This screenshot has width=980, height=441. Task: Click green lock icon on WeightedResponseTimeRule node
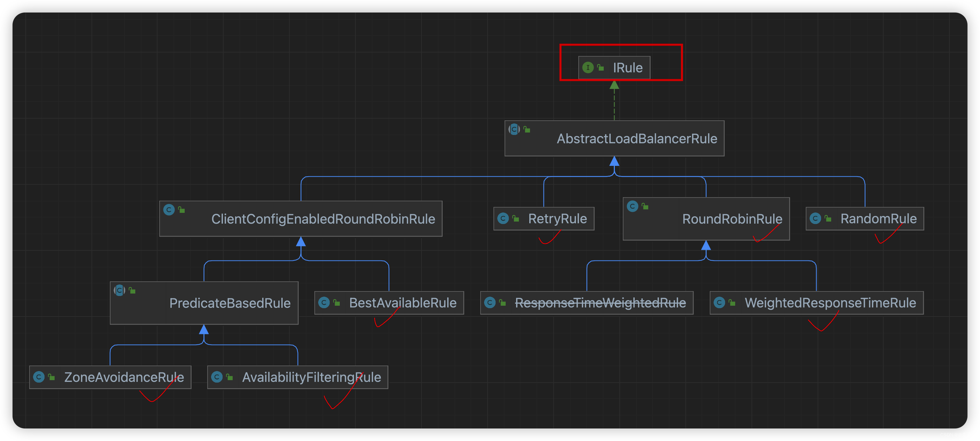pyautogui.click(x=732, y=303)
